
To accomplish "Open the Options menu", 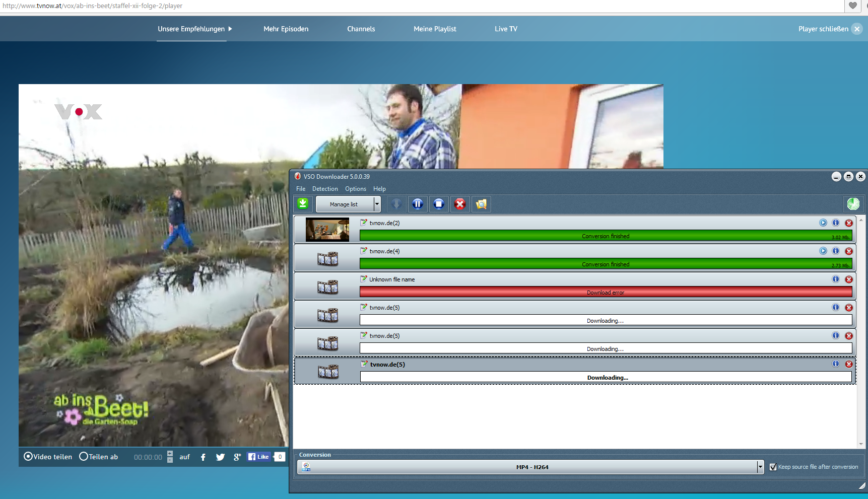I will pyautogui.click(x=356, y=189).
